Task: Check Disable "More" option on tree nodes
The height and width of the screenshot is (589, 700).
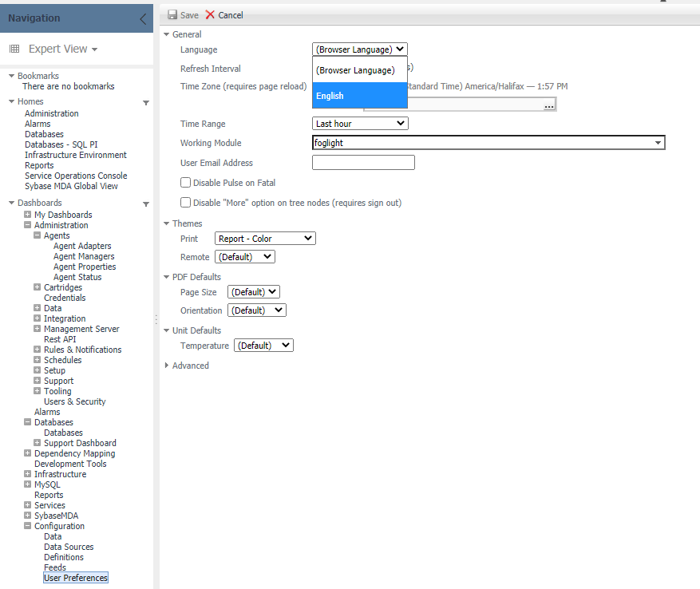Action: pyautogui.click(x=185, y=203)
